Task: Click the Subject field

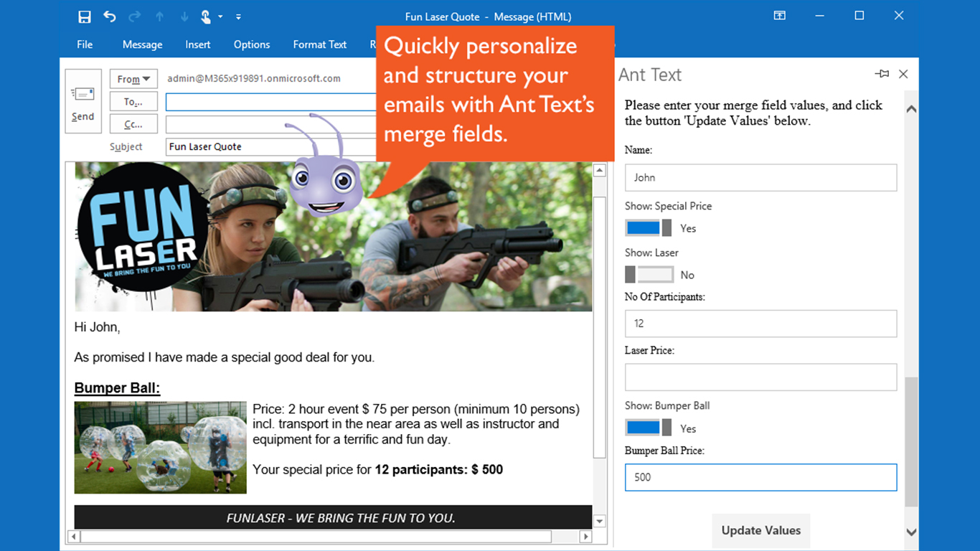Action: [x=271, y=146]
